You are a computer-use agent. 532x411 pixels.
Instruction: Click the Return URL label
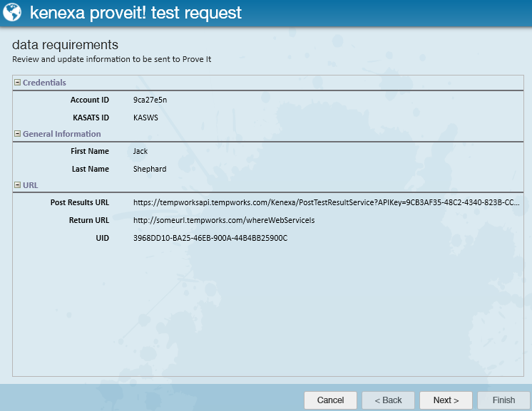(x=89, y=220)
